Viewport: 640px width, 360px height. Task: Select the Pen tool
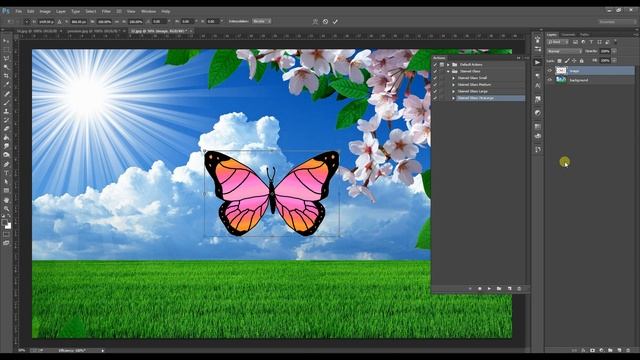[x=7, y=164]
